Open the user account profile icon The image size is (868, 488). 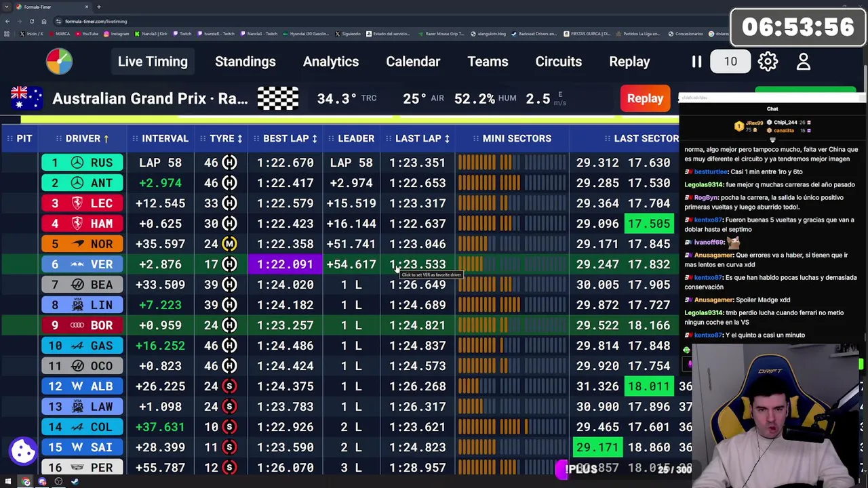tap(804, 62)
